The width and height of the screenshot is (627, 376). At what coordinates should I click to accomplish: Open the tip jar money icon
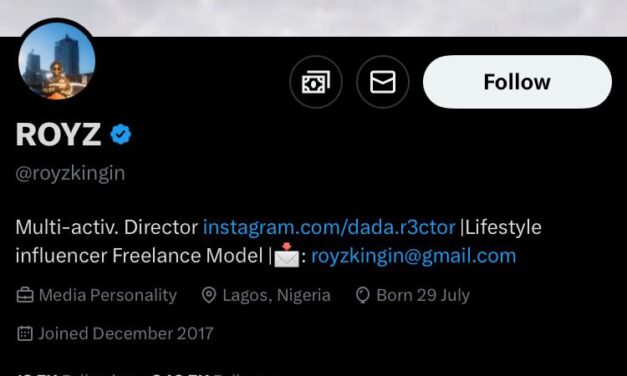pos(316,82)
